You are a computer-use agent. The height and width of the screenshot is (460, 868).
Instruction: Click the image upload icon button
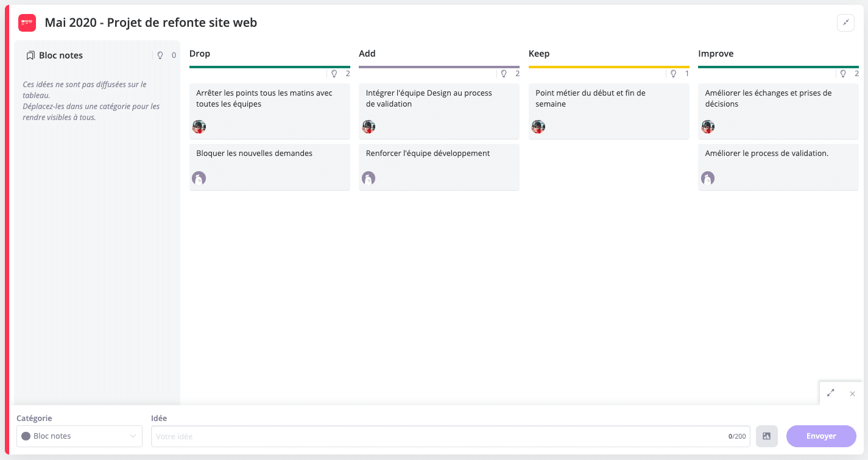[x=766, y=436]
